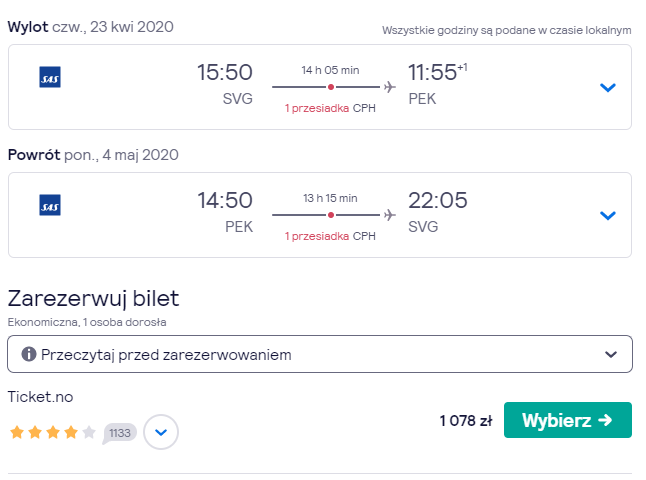Screen dimensions: 646x480
Task: Click the airplane icon on outbound route
Action: click(x=389, y=87)
